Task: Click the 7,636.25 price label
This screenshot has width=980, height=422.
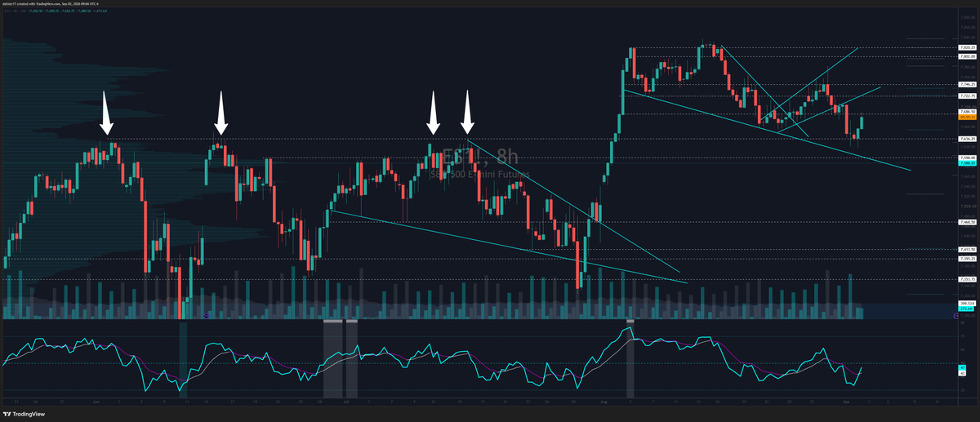Action: (967, 139)
